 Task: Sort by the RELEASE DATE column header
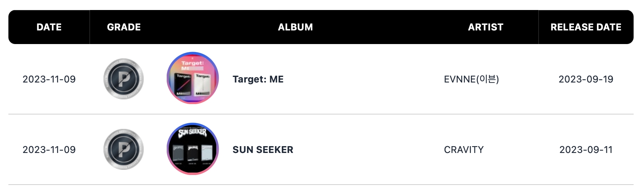pyautogui.click(x=586, y=27)
